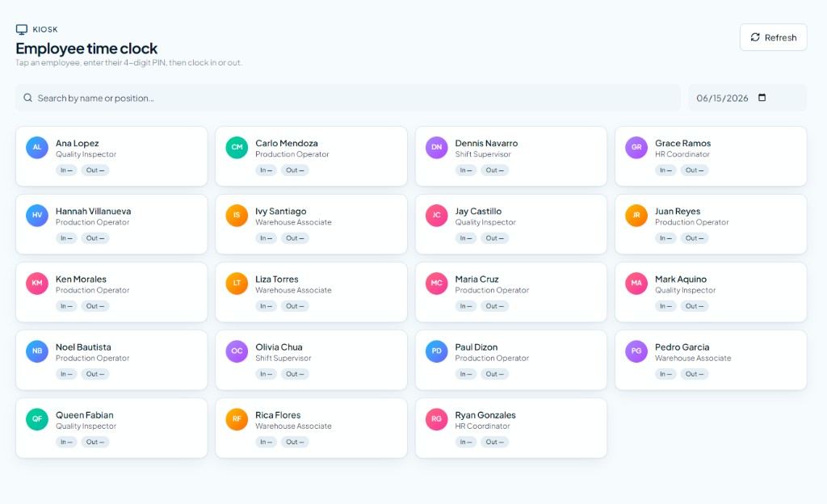Click the Ken Morales name
This screenshot has width=827, height=504.
point(82,279)
